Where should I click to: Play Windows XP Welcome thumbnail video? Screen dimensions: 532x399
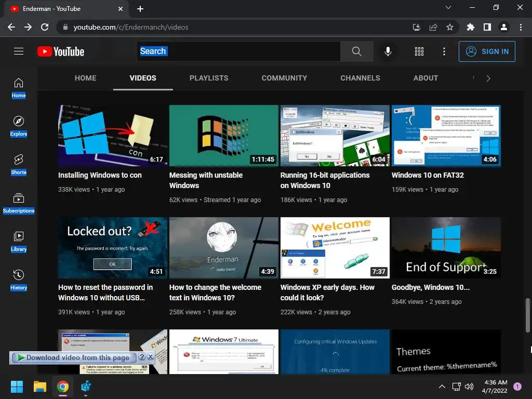coord(335,248)
